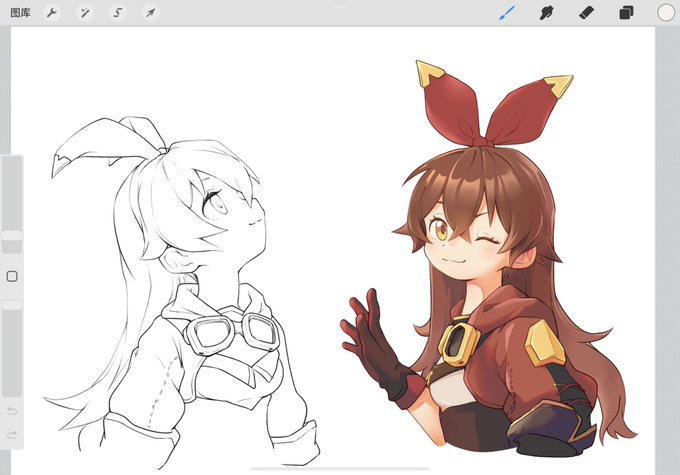This screenshot has width=680, height=475.
Task: Redo the last undone stroke
Action: [x=12, y=434]
